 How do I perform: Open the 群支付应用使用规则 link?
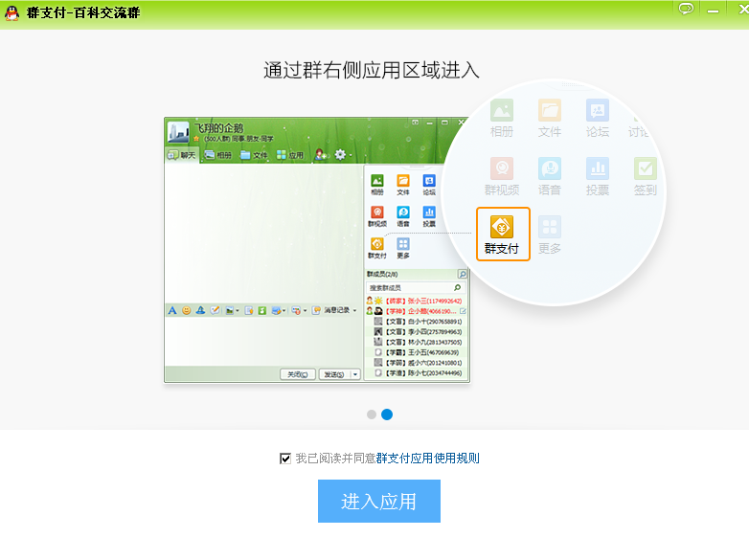pyautogui.click(x=427, y=459)
